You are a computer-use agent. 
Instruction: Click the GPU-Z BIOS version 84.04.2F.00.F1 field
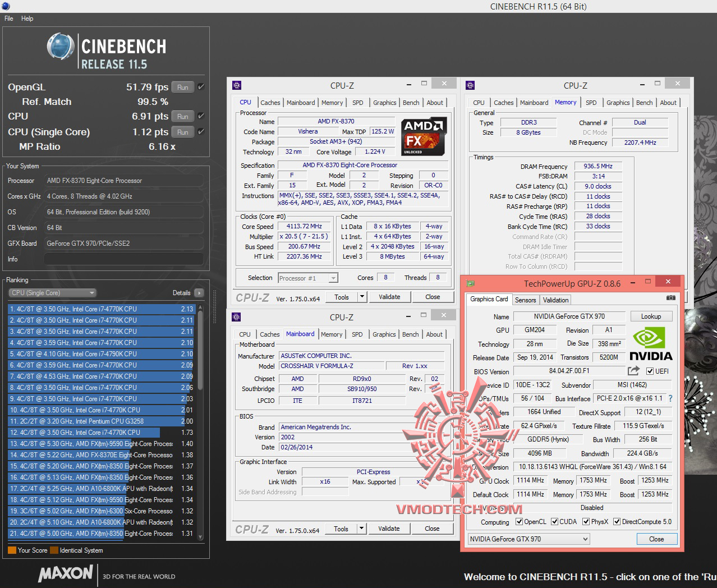point(569,371)
